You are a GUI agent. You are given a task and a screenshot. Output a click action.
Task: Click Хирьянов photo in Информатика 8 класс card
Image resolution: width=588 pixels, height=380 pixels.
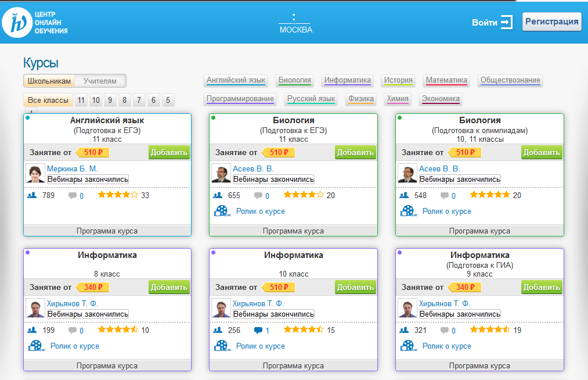35,308
